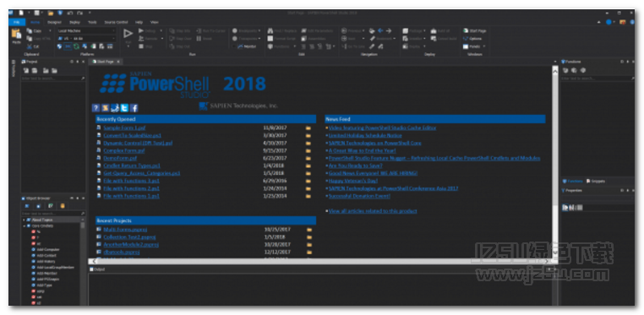Open the Twitter icon on Start Page

[124, 108]
